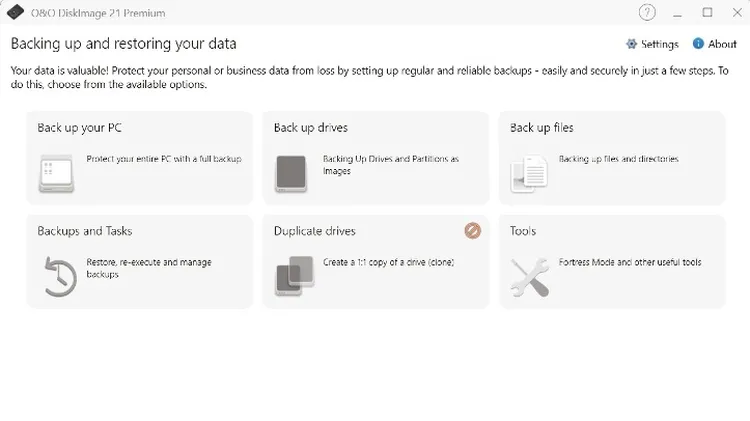750x421 pixels.
Task: Click the blue About info icon
Action: pyautogui.click(x=698, y=44)
